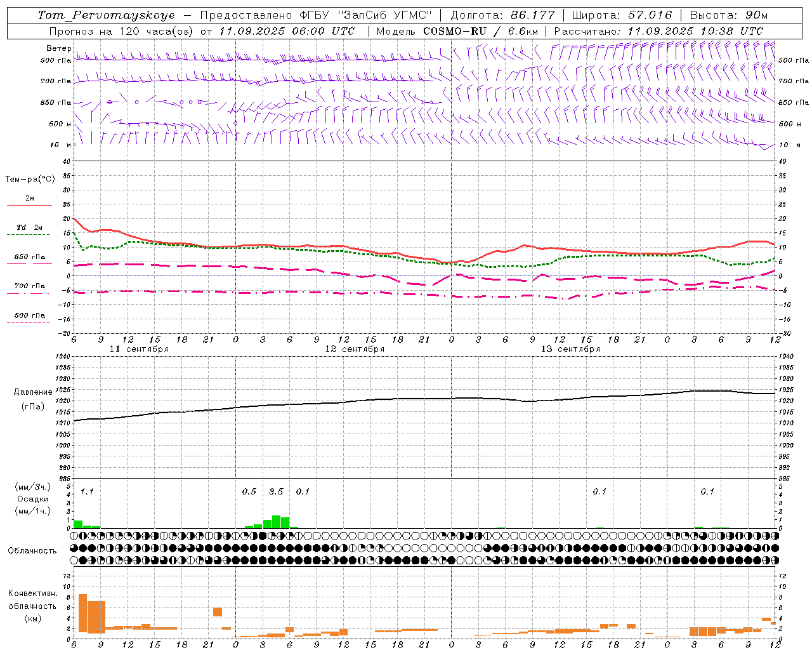Viewport: 812px width, 650px height.
Task: Click the 700 гПа temperature legend entry
Action: pyautogui.click(x=30, y=286)
